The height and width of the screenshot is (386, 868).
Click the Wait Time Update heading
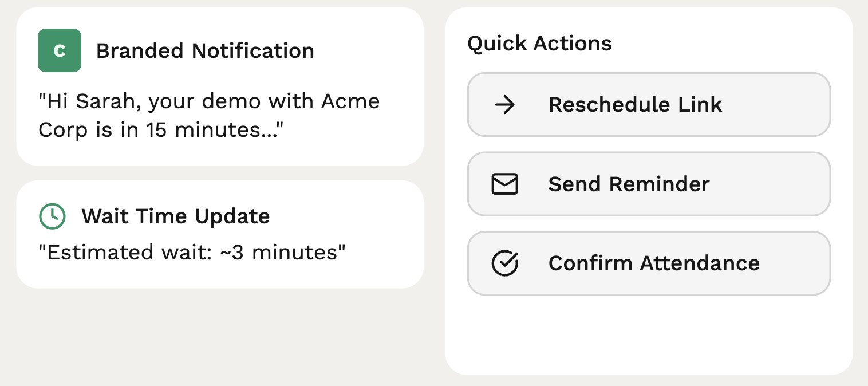coord(175,216)
